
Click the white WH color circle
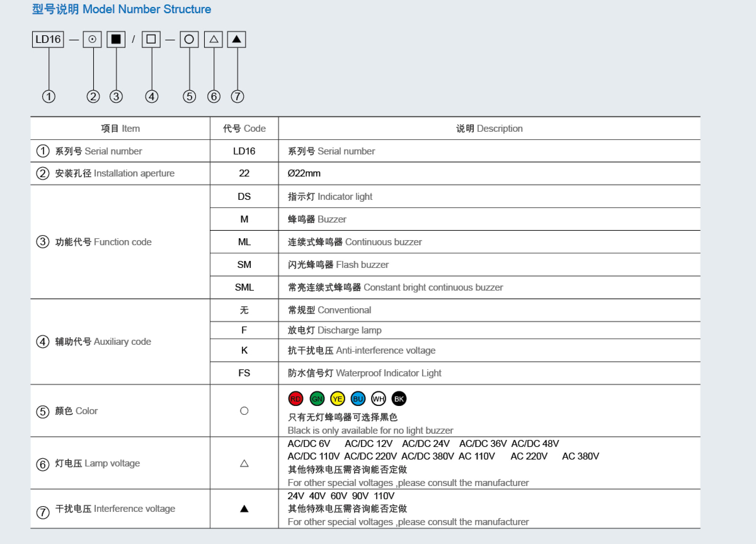[x=378, y=399]
